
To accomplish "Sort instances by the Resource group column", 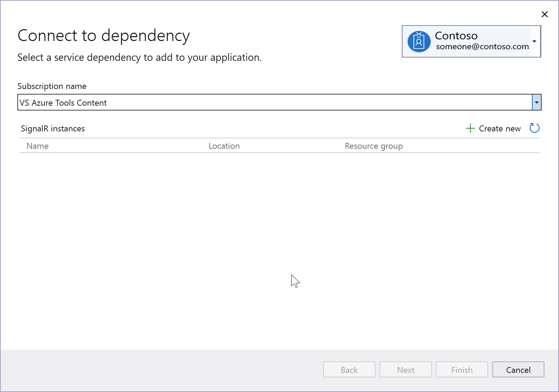I will (373, 146).
